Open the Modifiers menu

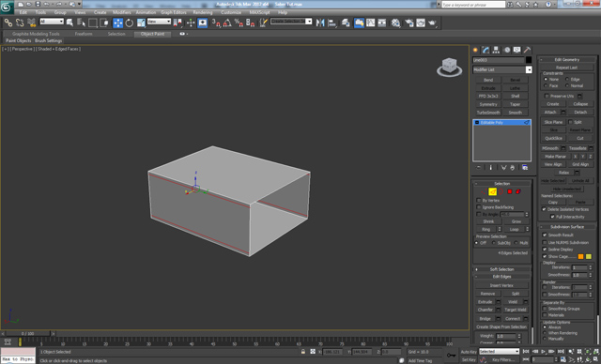pos(122,12)
